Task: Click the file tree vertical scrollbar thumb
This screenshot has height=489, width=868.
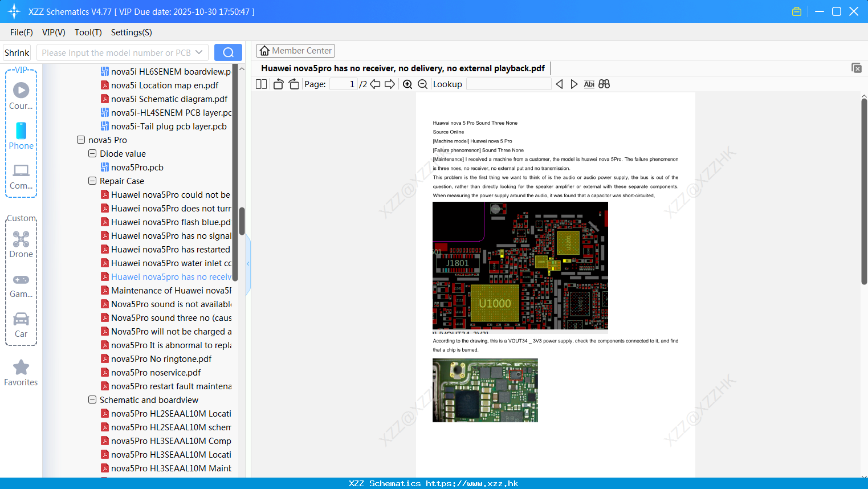Action: [242, 221]
